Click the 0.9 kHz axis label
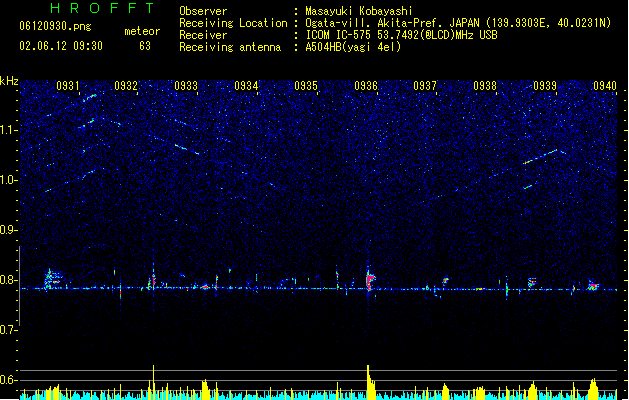The width and height of the screenshot is (629, 400). pos(9,230)
